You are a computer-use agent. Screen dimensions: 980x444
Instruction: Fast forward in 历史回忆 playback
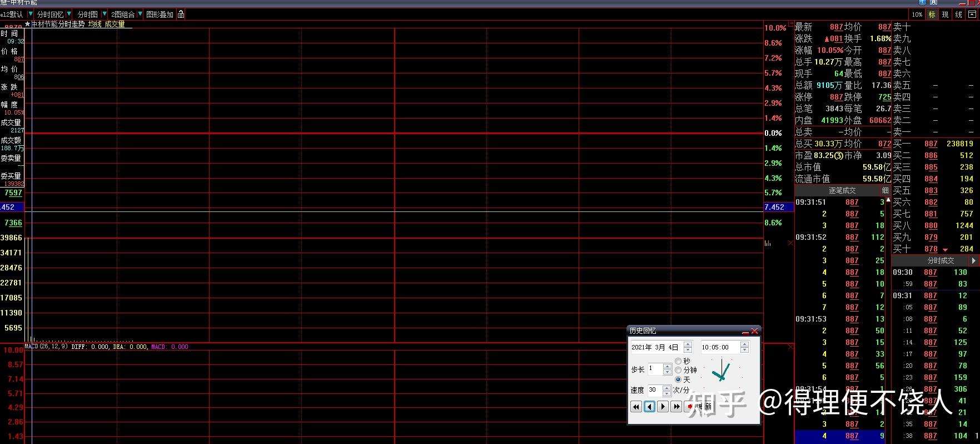pyautogui.click(x=676, y=407)
